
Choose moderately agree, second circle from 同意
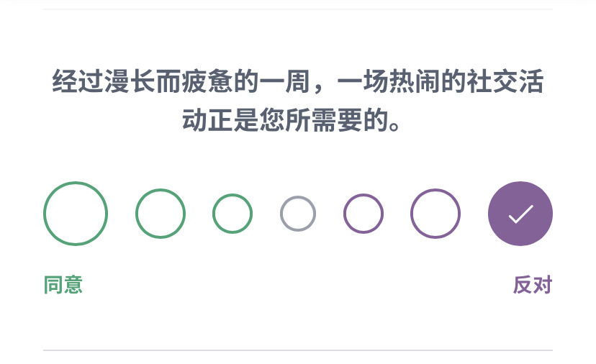161,214
